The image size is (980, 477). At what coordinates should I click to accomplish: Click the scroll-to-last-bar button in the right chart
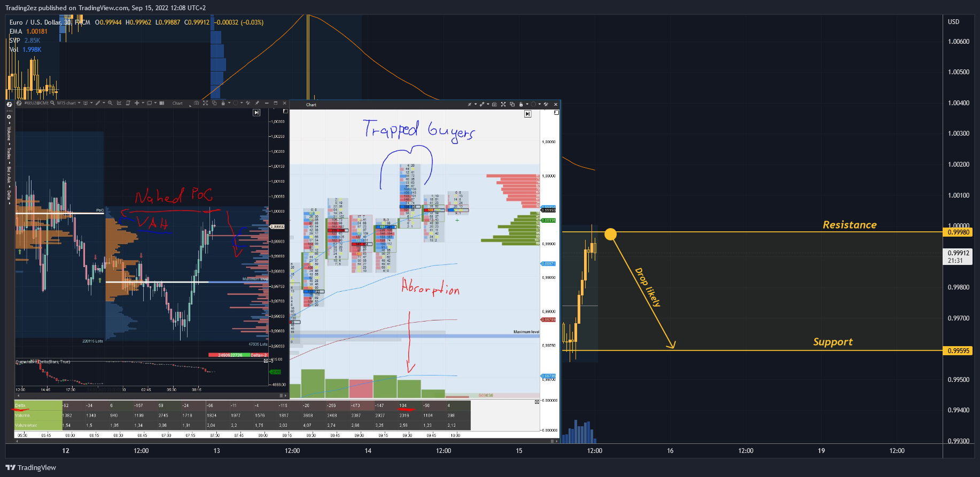(528, 114)
